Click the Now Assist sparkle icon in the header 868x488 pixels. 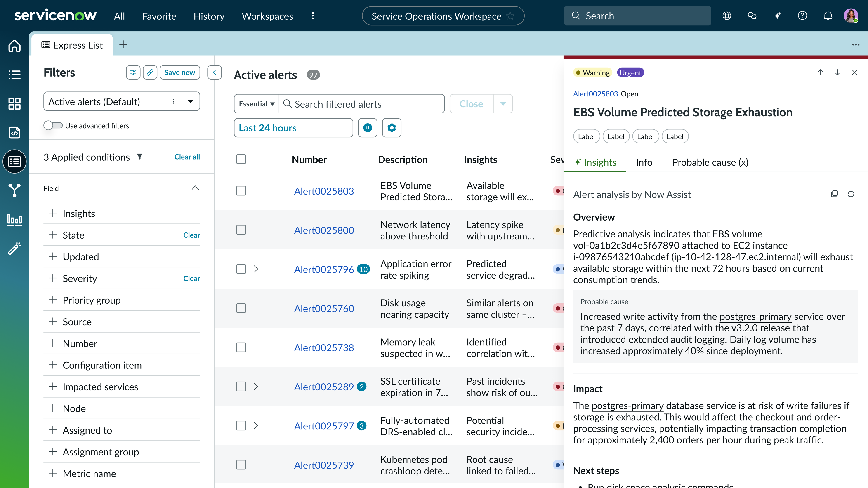(x=777, y=16)
